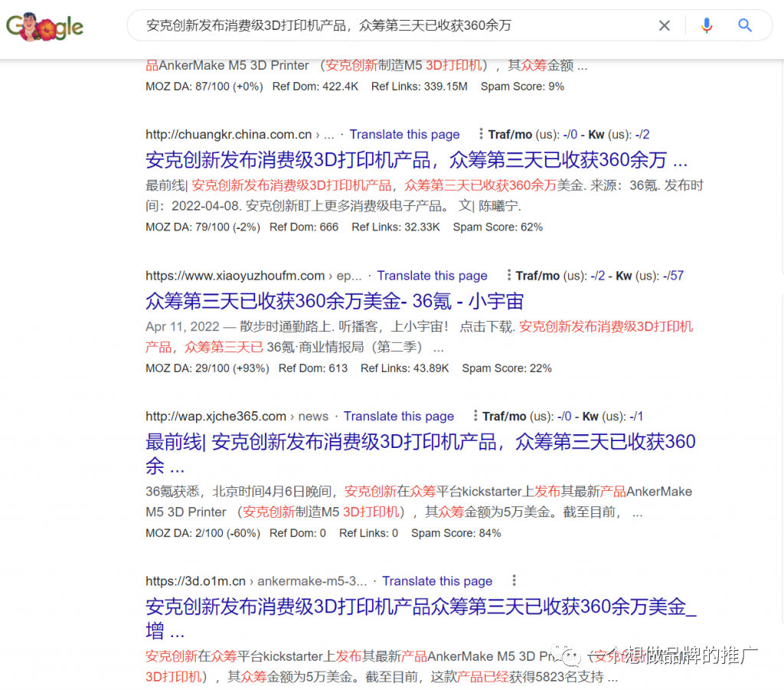The image size is (784, 690).
Task: Click the URL http://wap.xjche365.com
Action: coord(215,416)
